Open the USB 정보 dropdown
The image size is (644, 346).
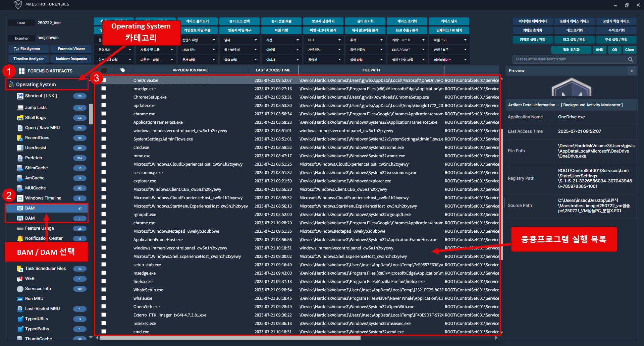[198, 50]
